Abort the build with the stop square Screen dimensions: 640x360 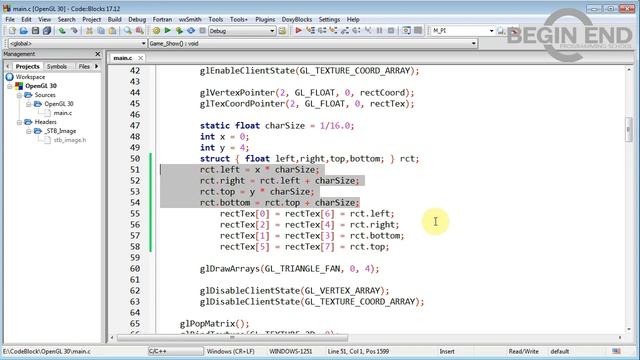click(202, 31)
